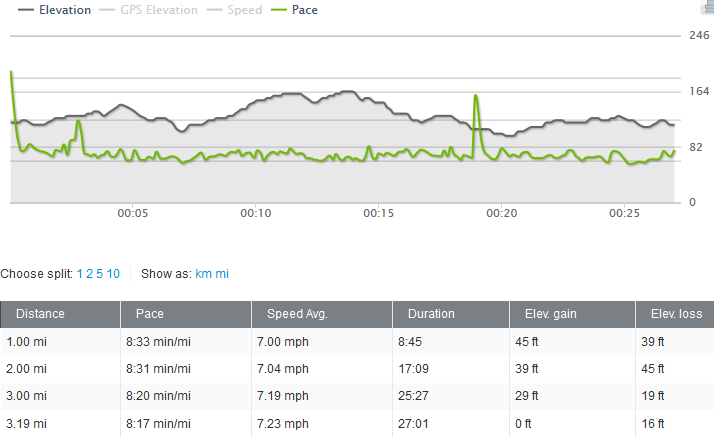The width and height of the screenshot is (714, 441).
Task: Click the chart options icon at top right
Action: tap(707, 8)
